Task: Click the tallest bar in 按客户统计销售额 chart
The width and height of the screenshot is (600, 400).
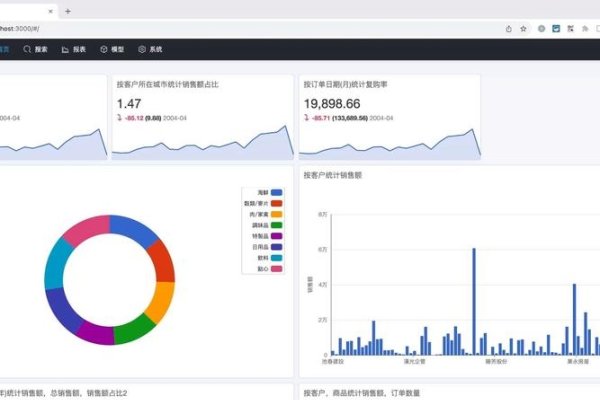Action: [473, 300]
